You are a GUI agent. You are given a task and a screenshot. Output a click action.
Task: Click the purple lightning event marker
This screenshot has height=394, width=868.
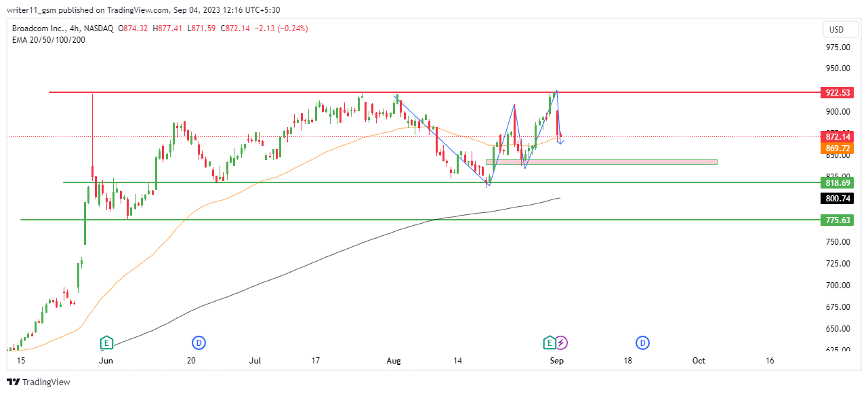tap(561, 342)
